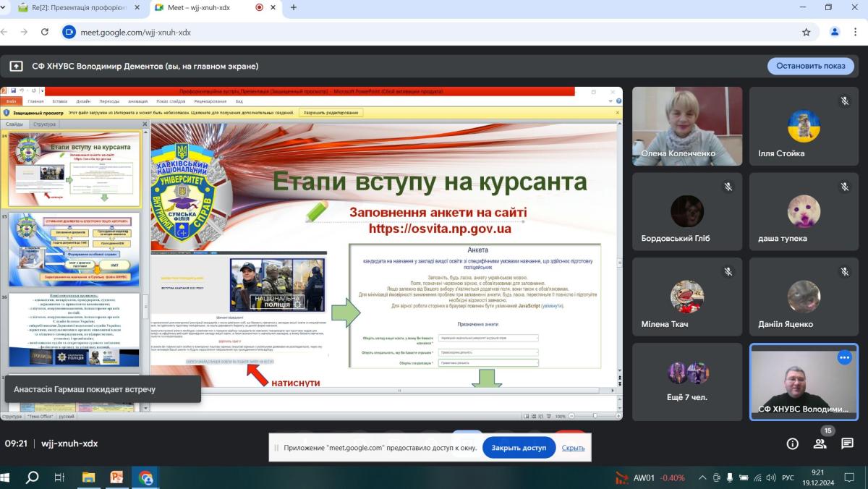Click the "Скрыть" link in sharing bar
The image size is (868, 489).
pos(573,448)
